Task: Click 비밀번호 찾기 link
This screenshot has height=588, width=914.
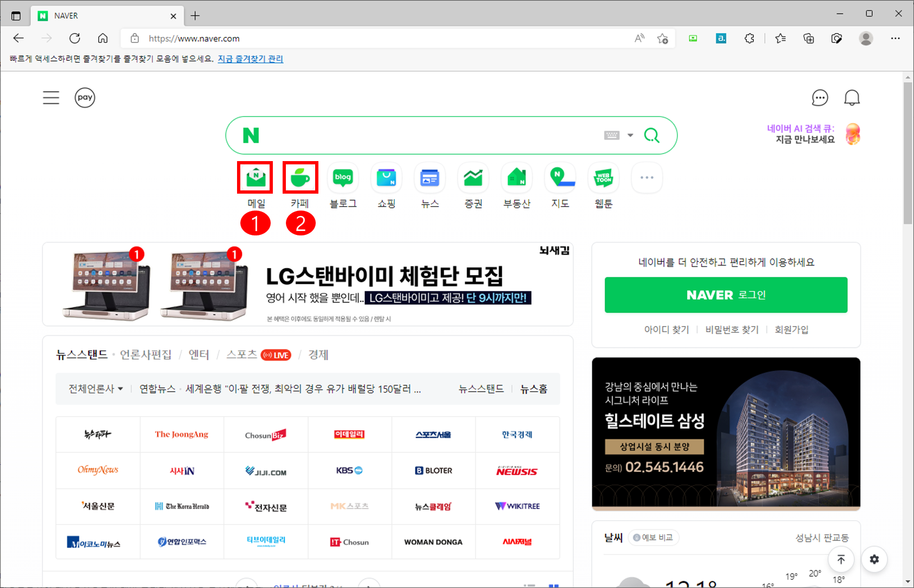Action: click(x=732, y=329)
